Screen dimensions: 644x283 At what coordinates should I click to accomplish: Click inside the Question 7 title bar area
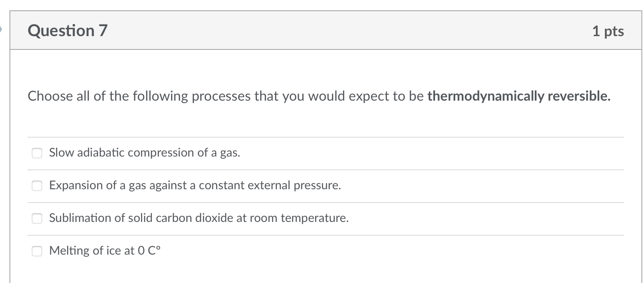pyautogui.click(x=301, y=31)
